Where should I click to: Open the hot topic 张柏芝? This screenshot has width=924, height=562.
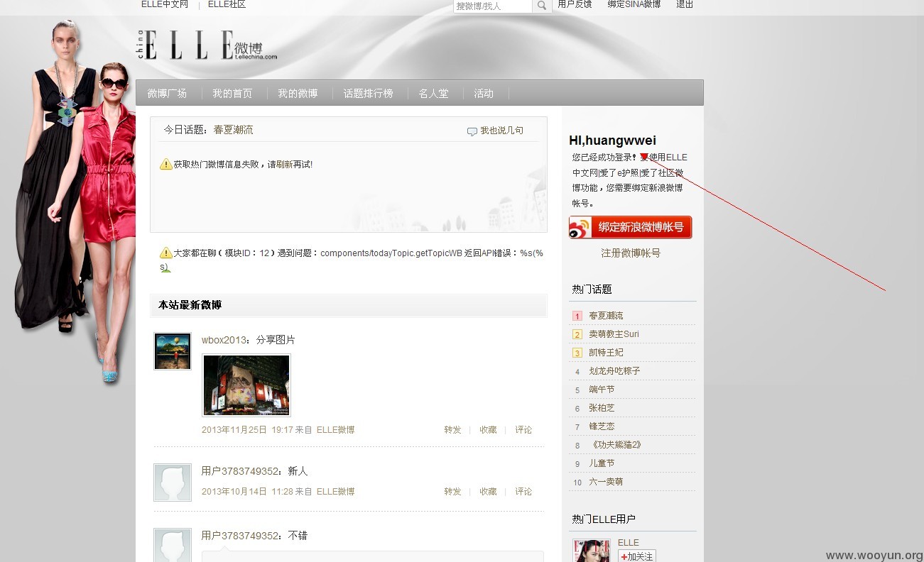(602, 408)
